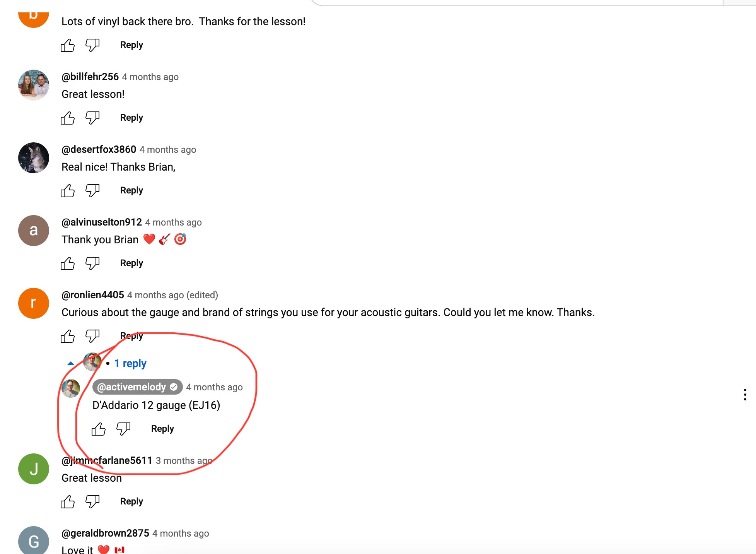Image resolution: width=756 pixels, height=554 pixels.
Task: Dislike @desertfox3860's comment
Action: click(92, 191)
